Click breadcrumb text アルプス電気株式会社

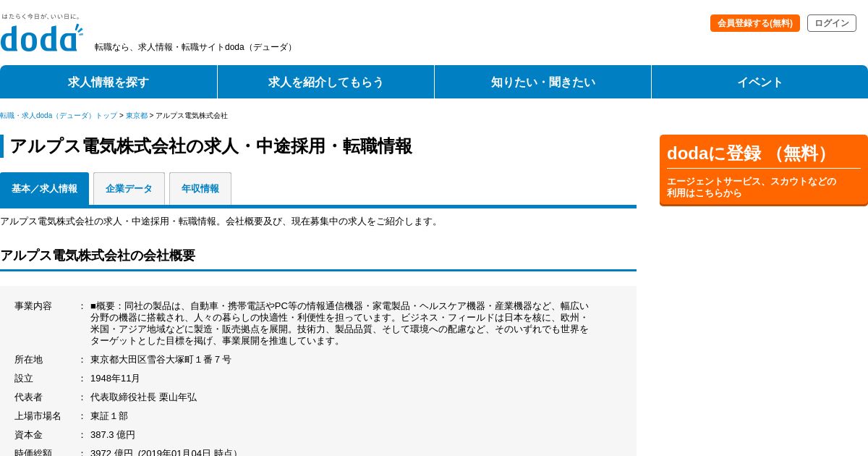coord(192,116)
